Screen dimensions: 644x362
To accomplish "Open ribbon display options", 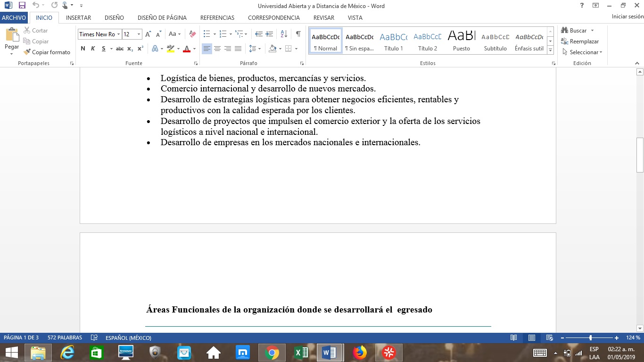I will click(596, 6).
